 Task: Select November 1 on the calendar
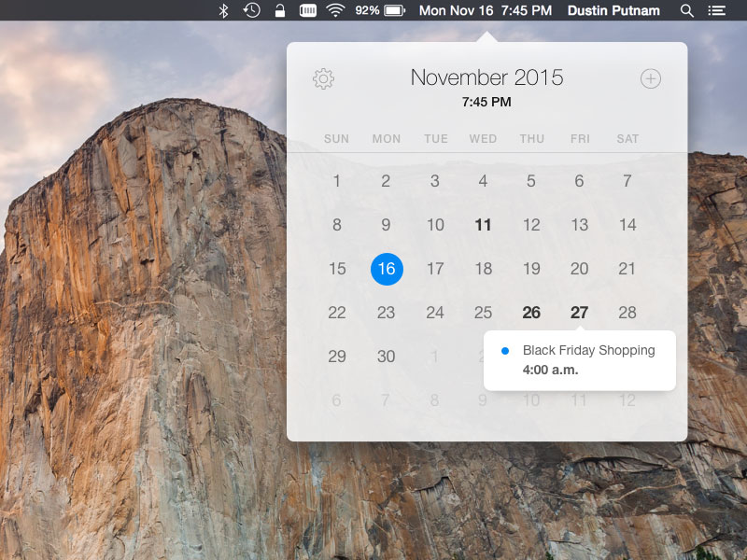(x=337, y=181)
